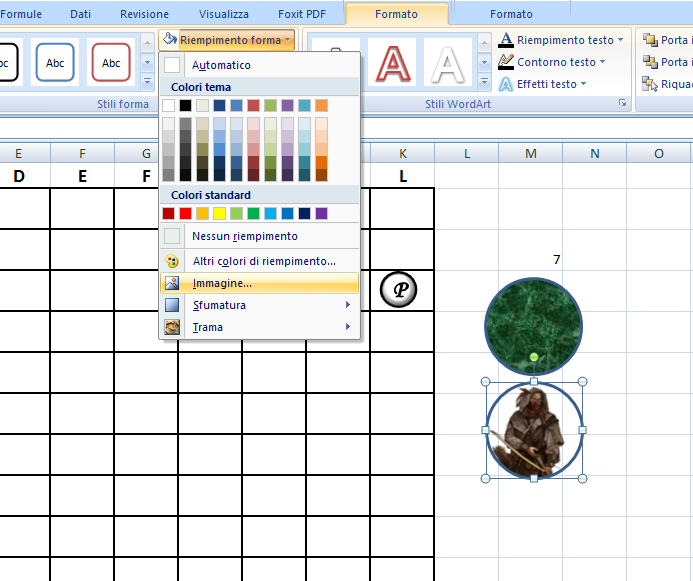Apply red-bordered Abc shape style
The width and height of the screenshot is (693, 581).
tap(110, 63)
